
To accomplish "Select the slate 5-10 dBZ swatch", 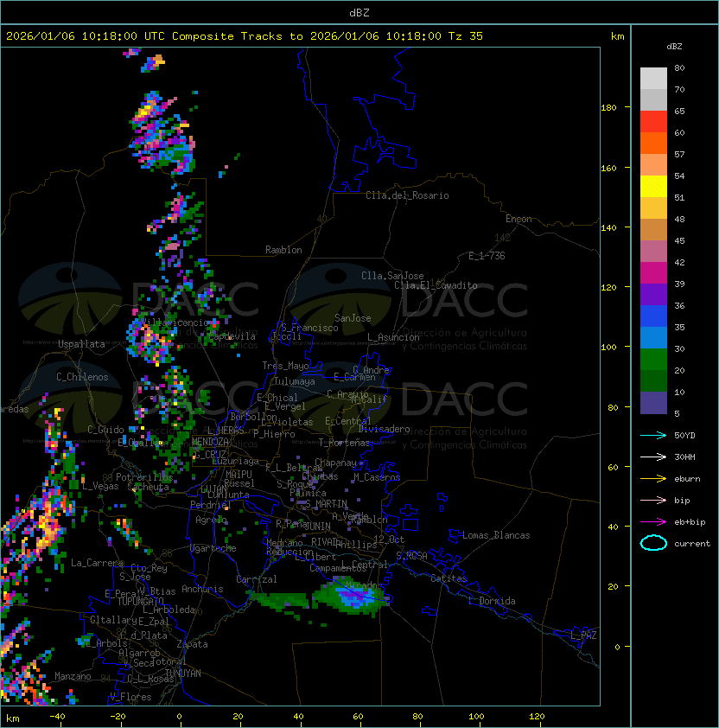I will tap(653, 403).
